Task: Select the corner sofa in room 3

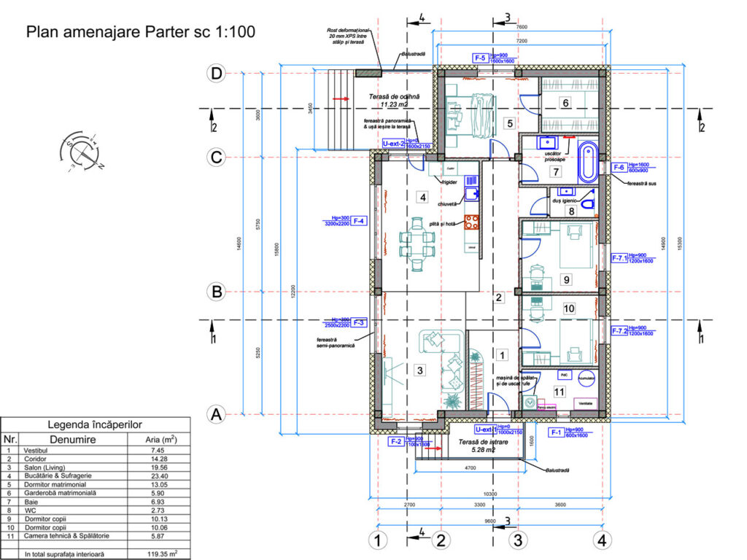Action: [x=441, y=361]
